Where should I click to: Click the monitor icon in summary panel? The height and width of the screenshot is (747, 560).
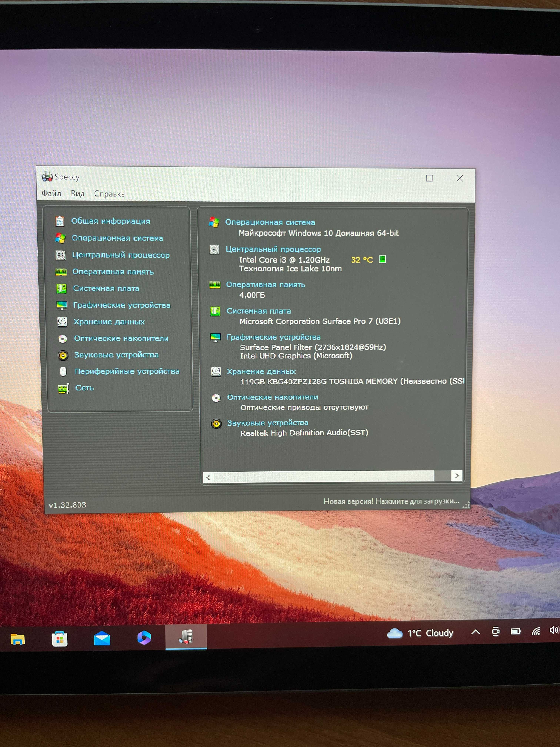pos(215,337)
